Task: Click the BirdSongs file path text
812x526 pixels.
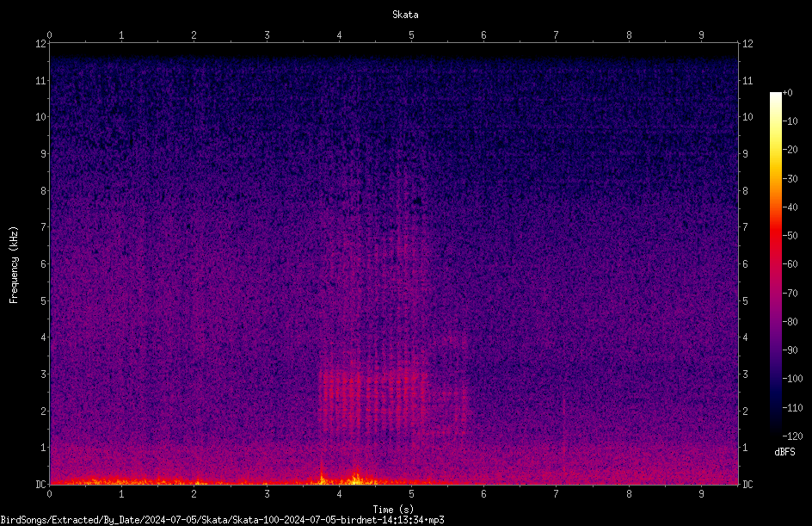Action: pos(222,520)
